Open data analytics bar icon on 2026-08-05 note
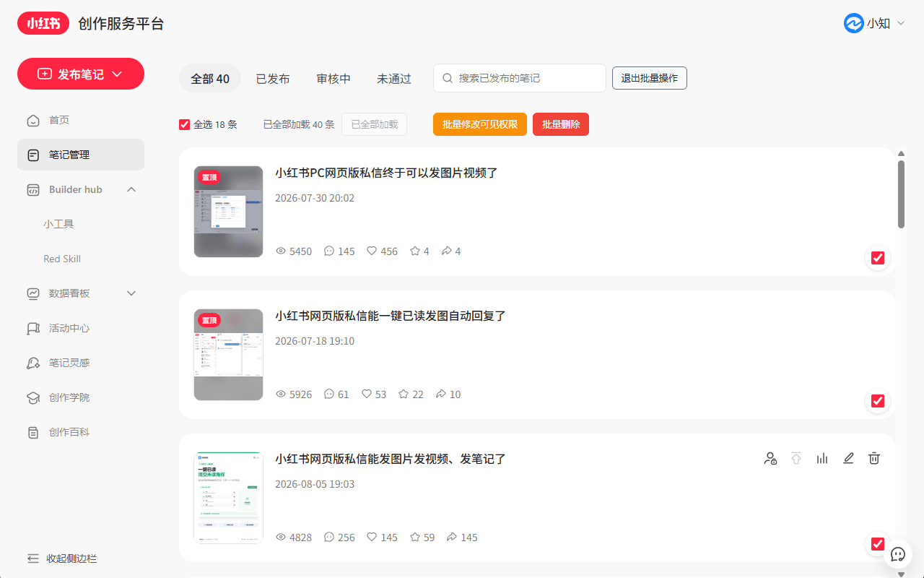 (822, 458)
